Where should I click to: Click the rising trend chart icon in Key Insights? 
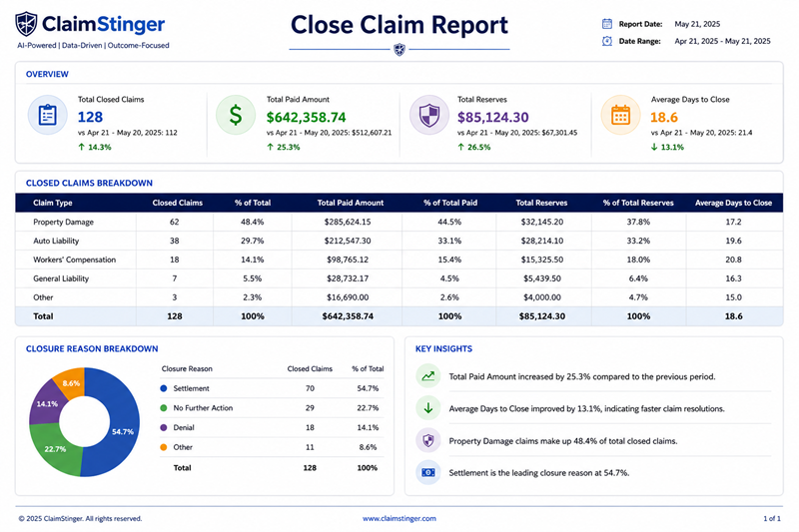tap(428, 376)
